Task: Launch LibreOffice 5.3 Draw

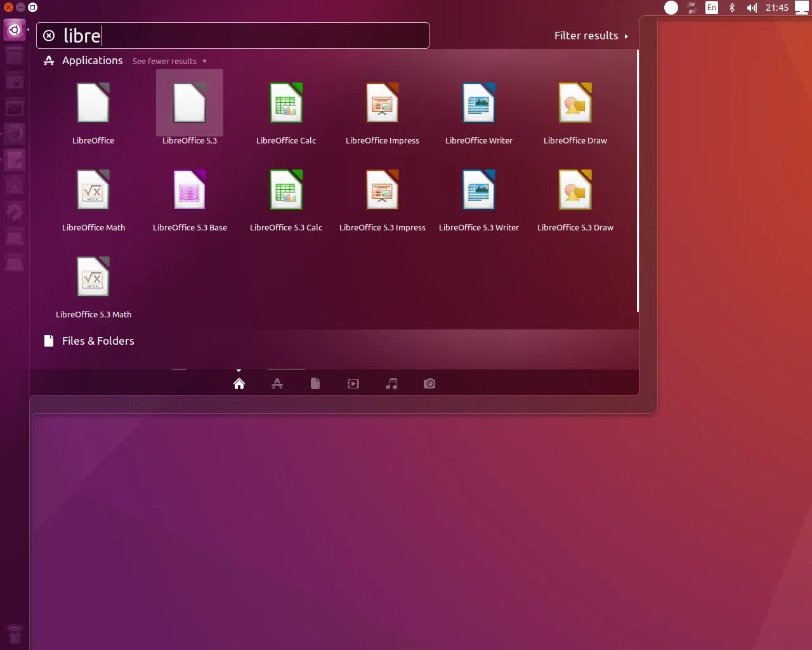Action: (575, 190)
